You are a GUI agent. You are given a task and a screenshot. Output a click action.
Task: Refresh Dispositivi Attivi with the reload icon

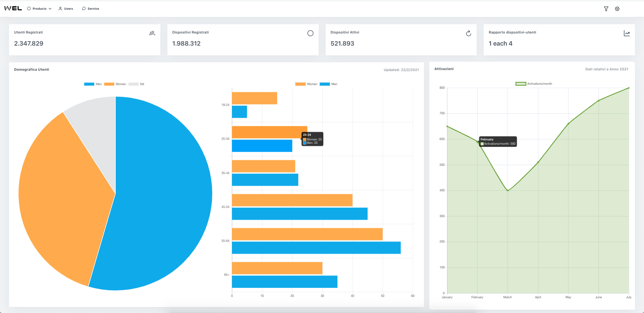pyautogui.click(x=469, y=33)
